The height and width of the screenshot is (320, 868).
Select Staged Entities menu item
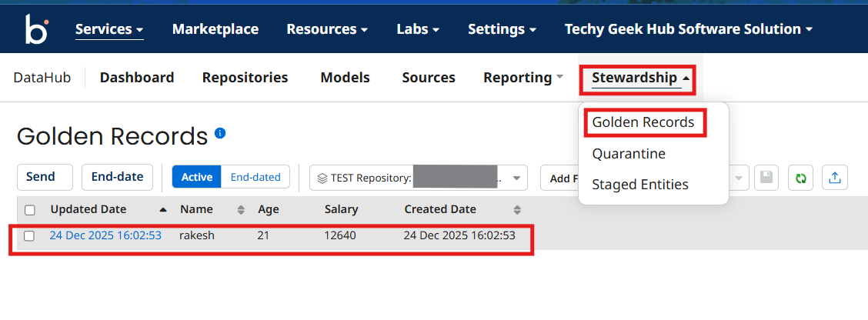pos(640,185)
